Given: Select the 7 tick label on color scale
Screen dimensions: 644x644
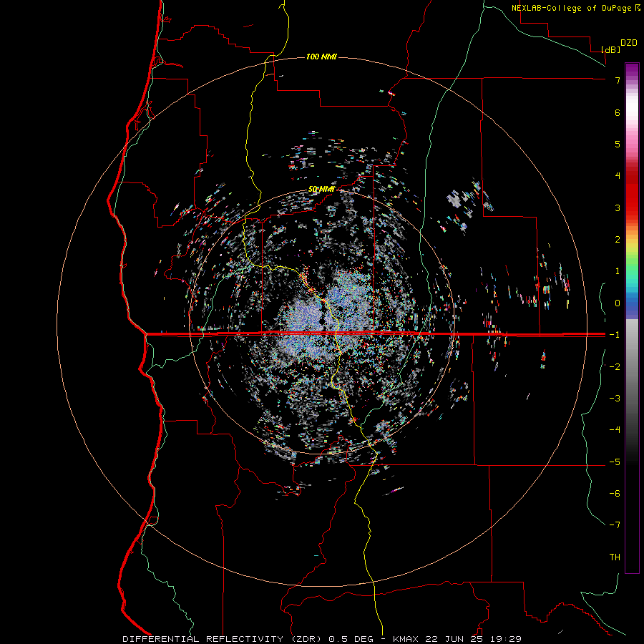Looking at the screenshot, I should click(618, 80).
